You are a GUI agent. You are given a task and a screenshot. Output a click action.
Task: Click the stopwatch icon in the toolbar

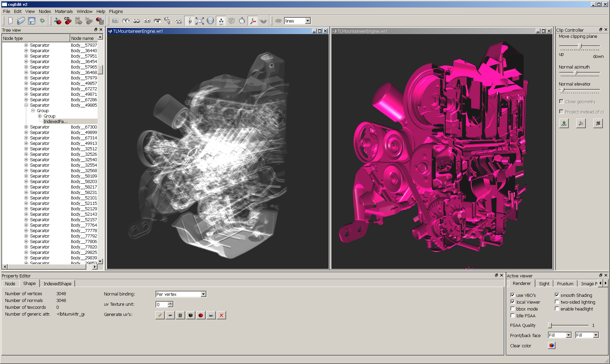[242, 21]
